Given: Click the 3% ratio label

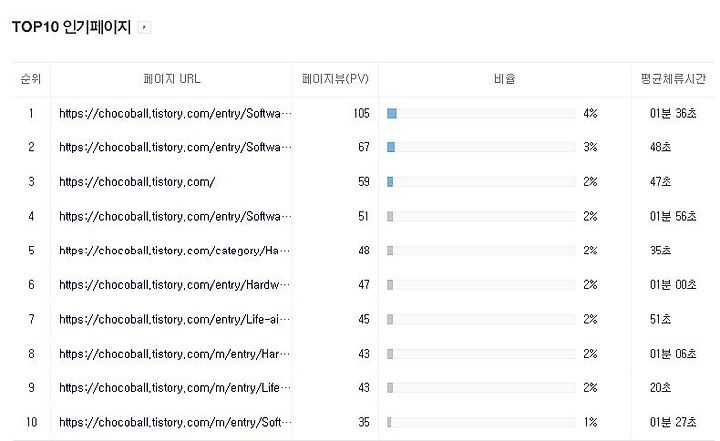Looking at the screenshot, I should pyautogui.click(x=590, y=147).
